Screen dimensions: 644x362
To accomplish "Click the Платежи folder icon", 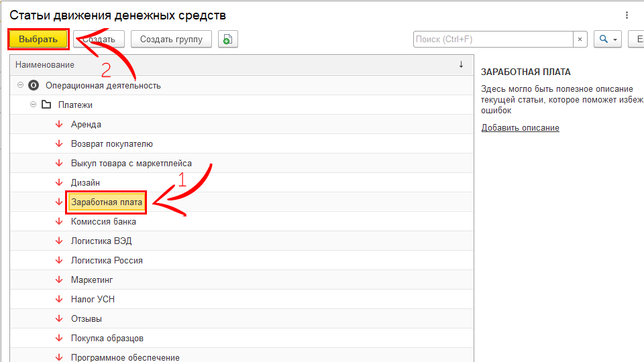I will (46, 105).
